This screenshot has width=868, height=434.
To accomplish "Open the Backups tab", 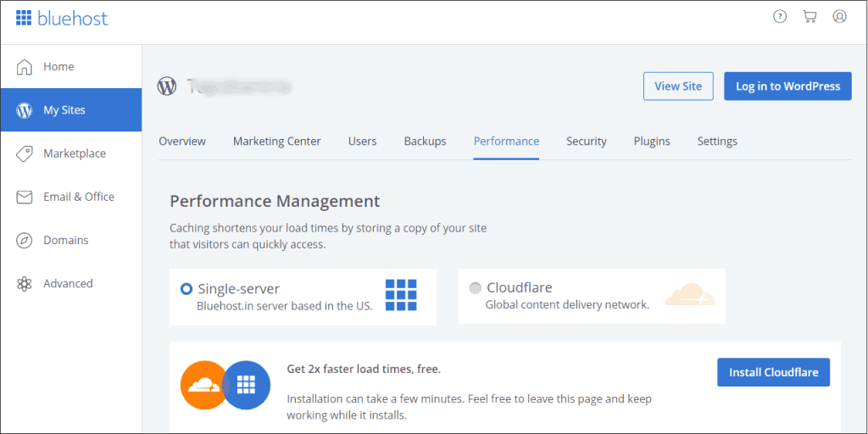I will coord(426,142).
